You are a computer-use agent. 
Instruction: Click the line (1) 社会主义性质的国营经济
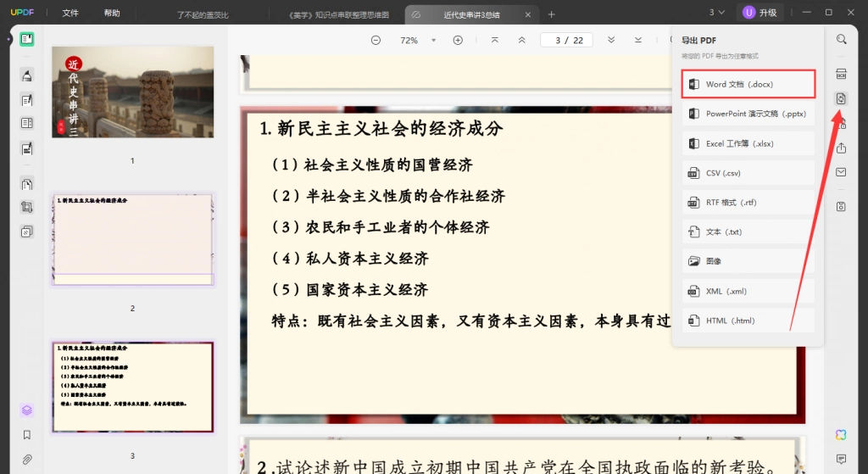[371, 165]
